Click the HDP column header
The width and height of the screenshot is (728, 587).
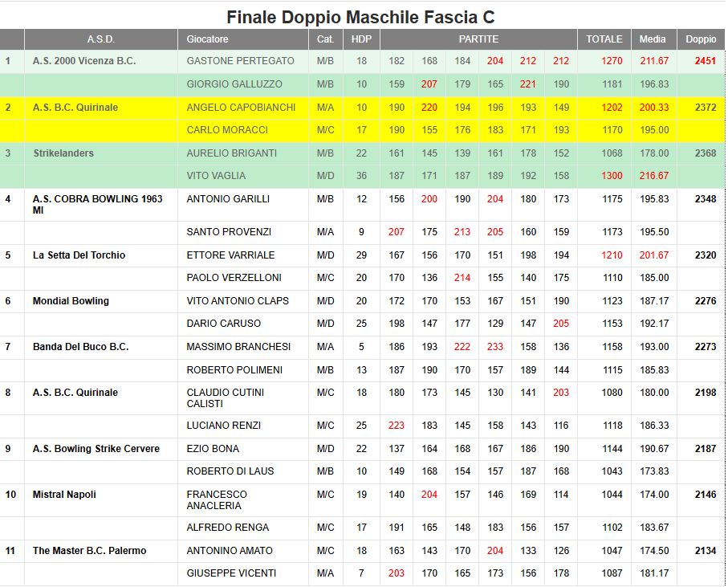pyautogui.click(x=361, y=39)
